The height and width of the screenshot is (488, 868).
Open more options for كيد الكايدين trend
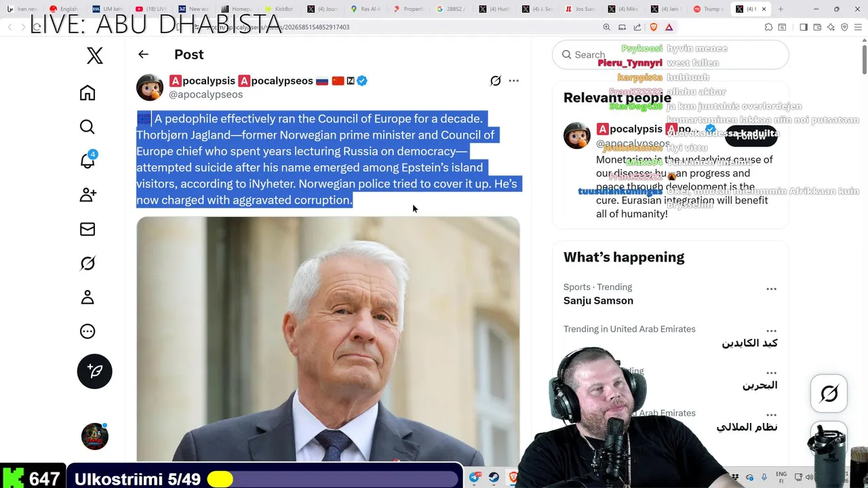[771, 331]
